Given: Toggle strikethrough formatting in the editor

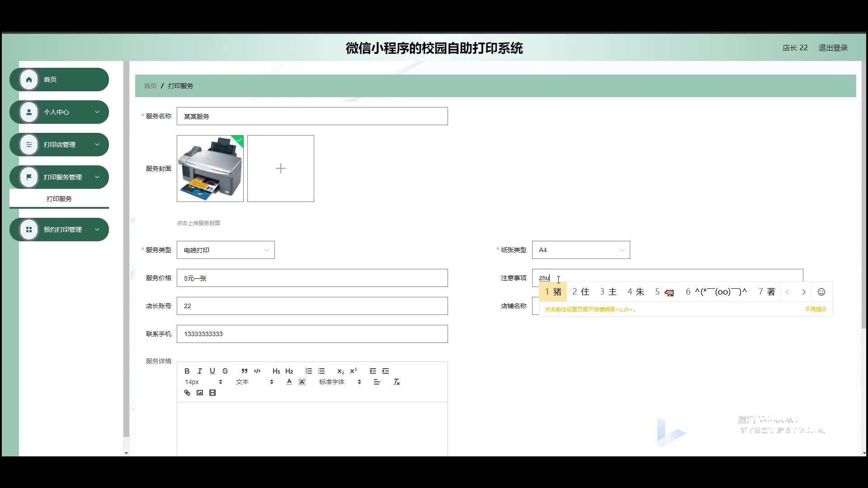Looking at the screenshot, I should (225, 371).
